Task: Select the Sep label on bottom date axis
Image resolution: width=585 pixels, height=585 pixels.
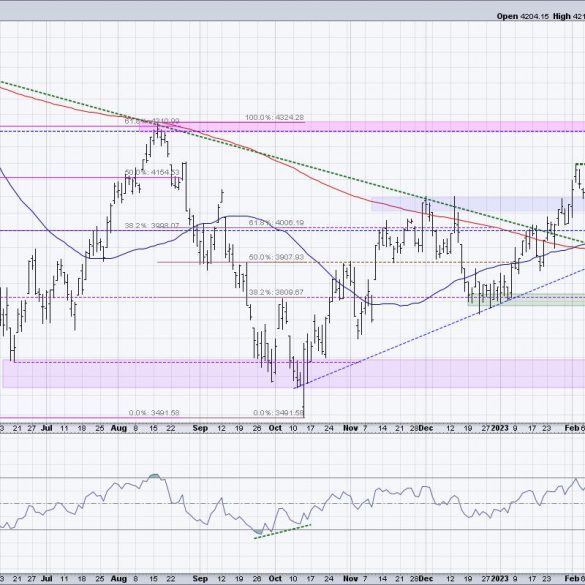Action: click(200, 579)
